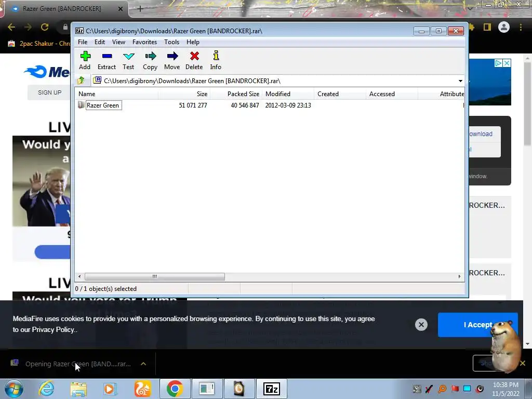Viewport: 532px width, 399px height.
Task: Switch to Chrome taskbar button
Action: pyautogui.click(x=175, y=389)
